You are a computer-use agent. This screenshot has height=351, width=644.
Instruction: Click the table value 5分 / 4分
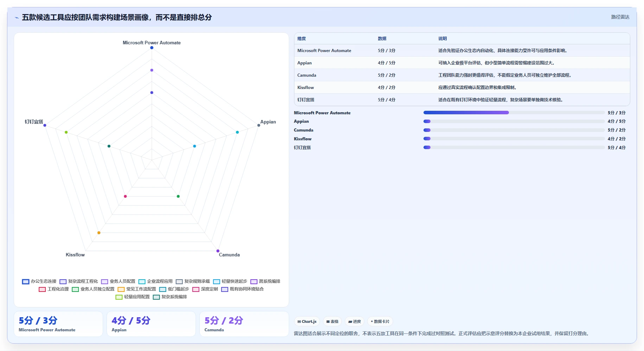387,100
